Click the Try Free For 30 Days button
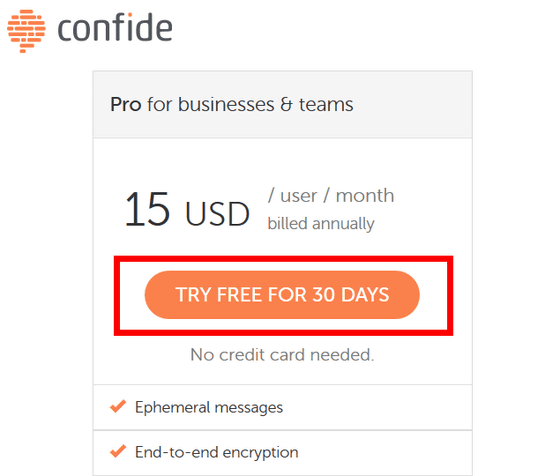This screenshot has height=476, width=560. click(x=282, y=295)
